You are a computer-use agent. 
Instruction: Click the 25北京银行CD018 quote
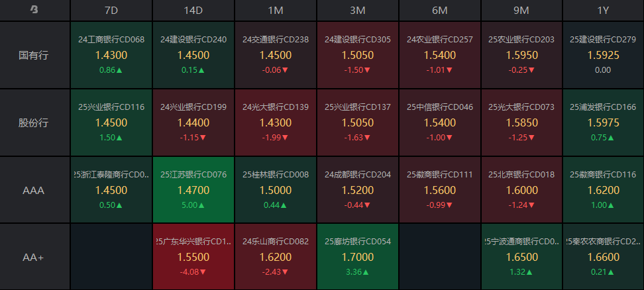tap(521, 190)
